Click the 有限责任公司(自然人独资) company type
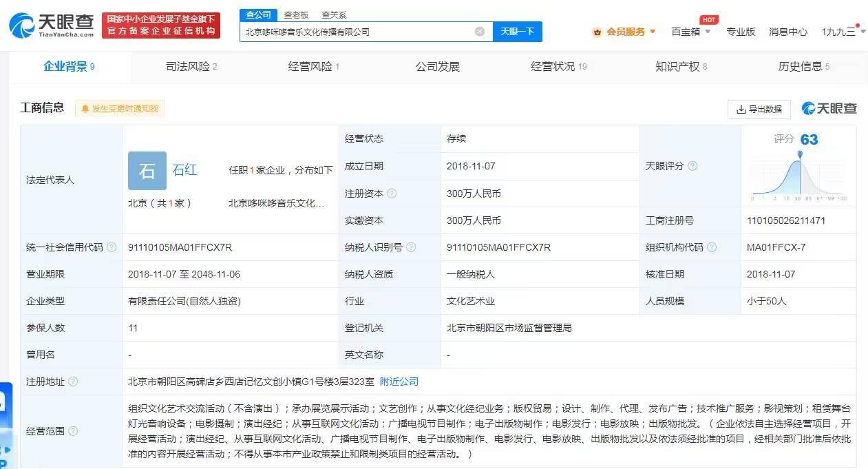The width and height of the screenshot is (868, 469). (x=184, y=301)
